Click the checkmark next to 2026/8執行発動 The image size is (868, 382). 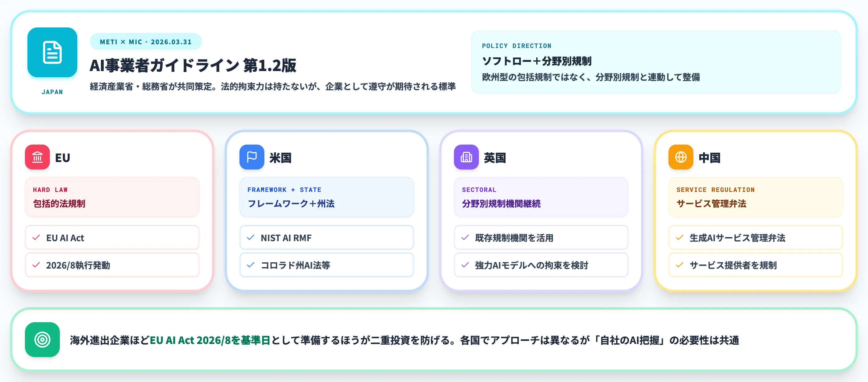click(x=36, y=265)
